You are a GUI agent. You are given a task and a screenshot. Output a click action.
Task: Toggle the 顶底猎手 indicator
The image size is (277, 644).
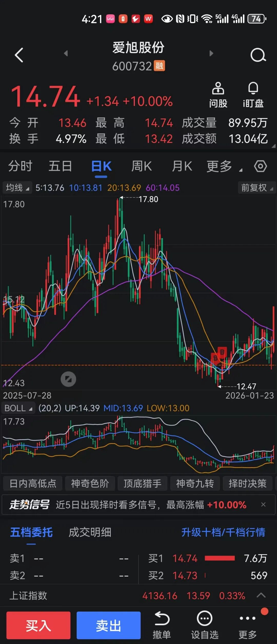pos(142,484)
